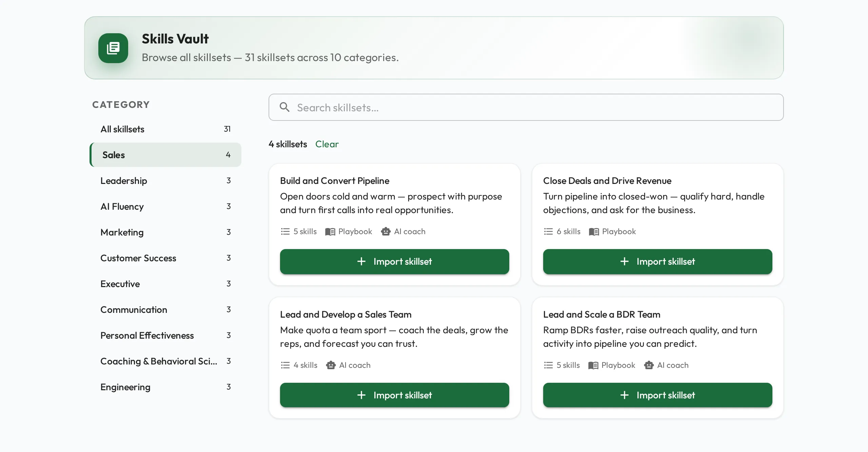Click the CATEGORY sidebar heading

[x=121, y=105]
